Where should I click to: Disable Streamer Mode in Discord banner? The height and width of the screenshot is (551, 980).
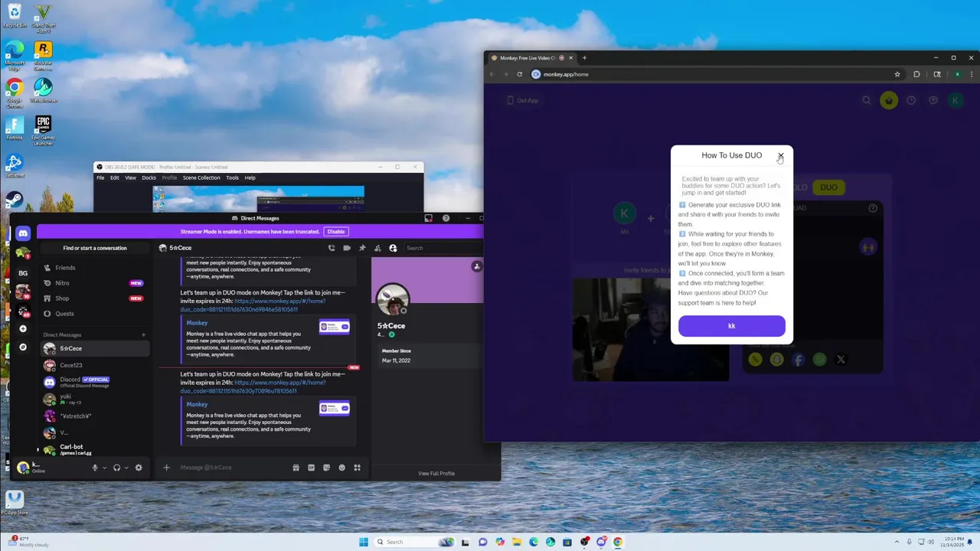pos(335,231)
